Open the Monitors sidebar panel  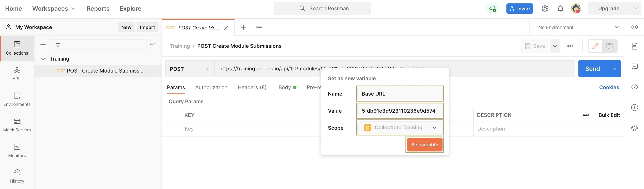17,151
